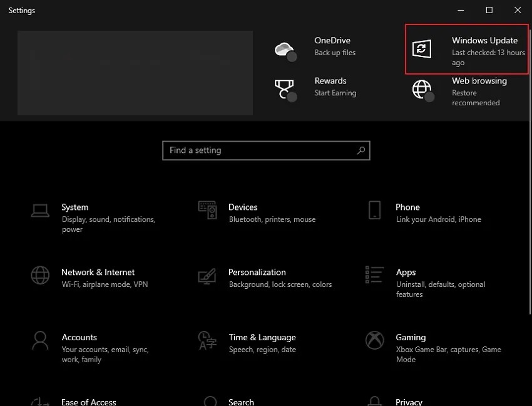Click 'Display, sound, notifications, power' description
This screenshot has width=532, height=406.
[x=108, y=224]
